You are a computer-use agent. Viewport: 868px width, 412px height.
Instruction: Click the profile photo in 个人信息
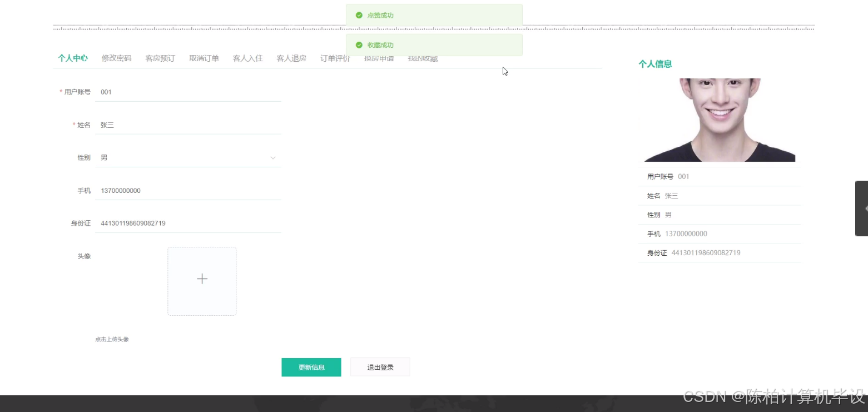tap(720, 120)
